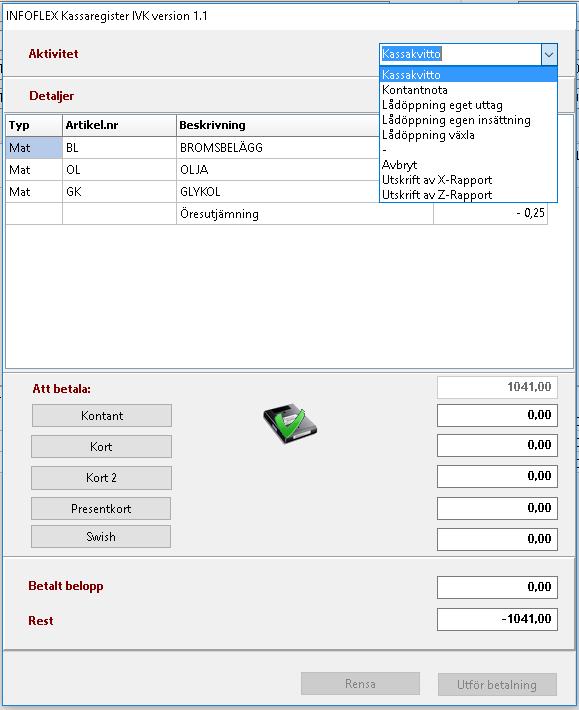The width and height of the screenshot is (579, 710).
Task: Choose Utskrift av Z-Rapport
Action: pyautogui.click(x=468, y=194)
